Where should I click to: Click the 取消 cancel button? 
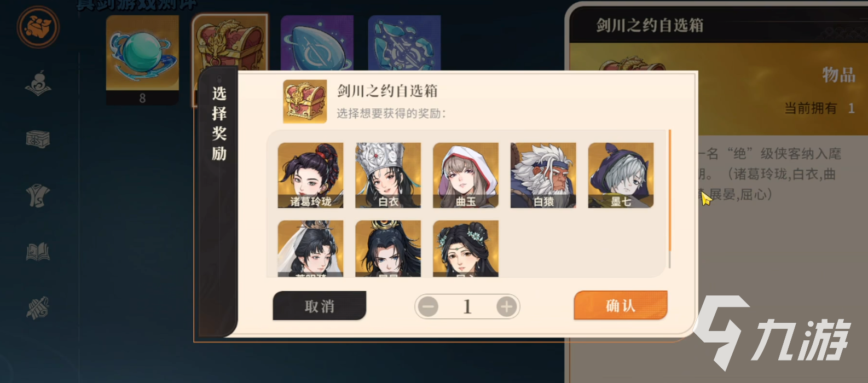[320, 306]
